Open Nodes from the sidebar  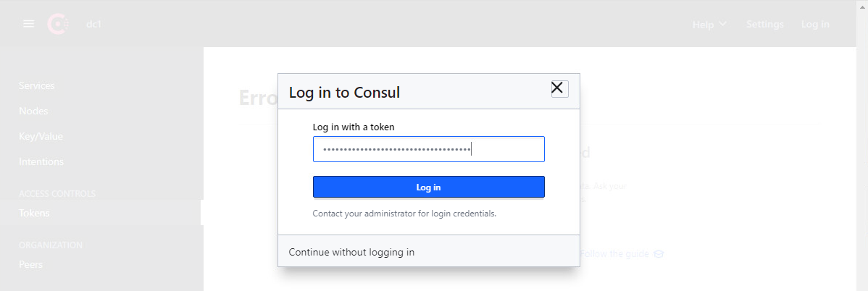tap(33, 111)
